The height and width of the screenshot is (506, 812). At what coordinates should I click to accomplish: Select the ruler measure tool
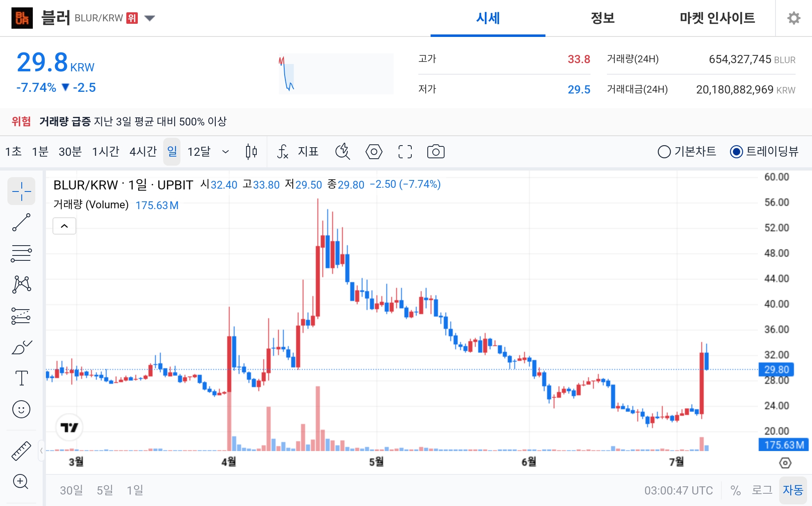click(x=21, y=451)
